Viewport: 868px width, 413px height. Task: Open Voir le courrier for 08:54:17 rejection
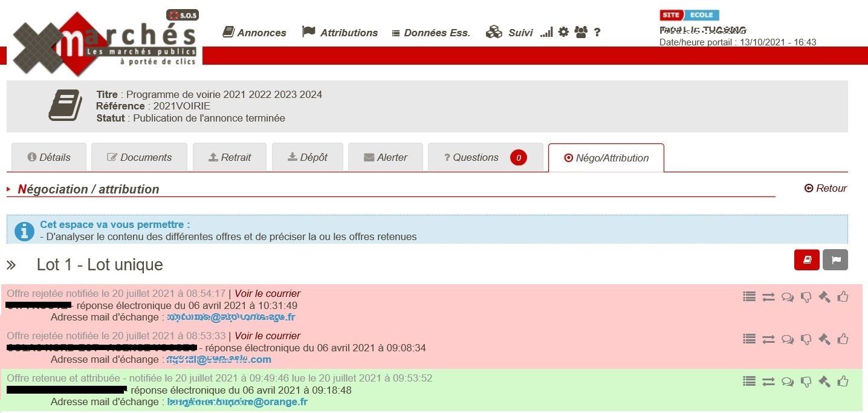267,293
